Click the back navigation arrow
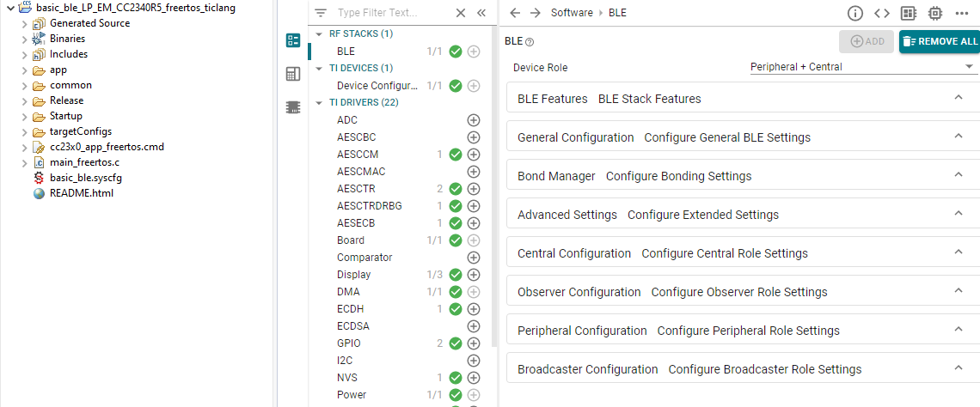Screen dimensions: 980x407 point(515,13)
